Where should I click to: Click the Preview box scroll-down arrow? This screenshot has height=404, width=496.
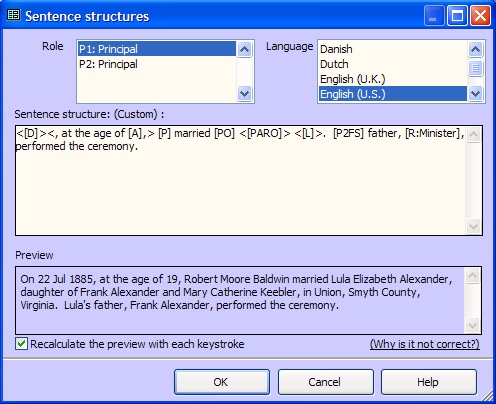[472, 325]
